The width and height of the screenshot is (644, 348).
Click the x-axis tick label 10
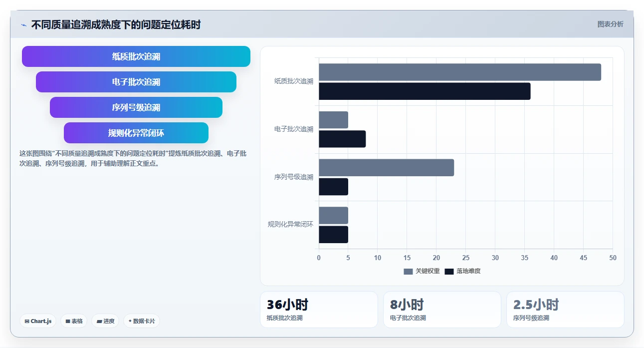(x=378, y=258)
